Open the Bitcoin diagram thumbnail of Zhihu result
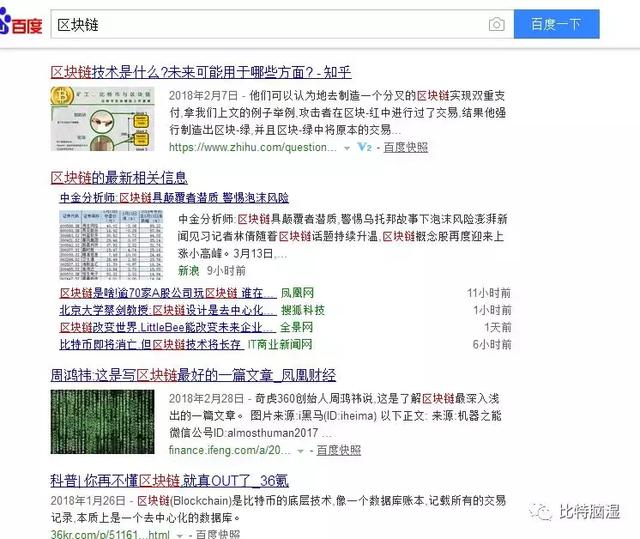Image resolution: width=640 pixels, height=539 pixels. [102, 119]
